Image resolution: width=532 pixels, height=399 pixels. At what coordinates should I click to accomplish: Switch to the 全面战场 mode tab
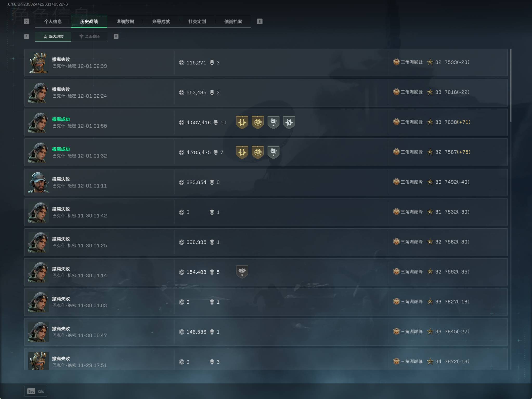89,36
